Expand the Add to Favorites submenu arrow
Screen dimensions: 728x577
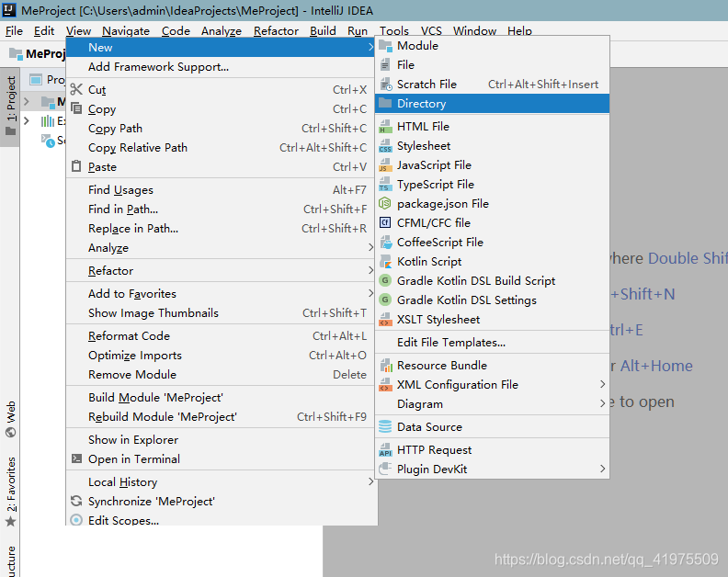pos(370,293)
